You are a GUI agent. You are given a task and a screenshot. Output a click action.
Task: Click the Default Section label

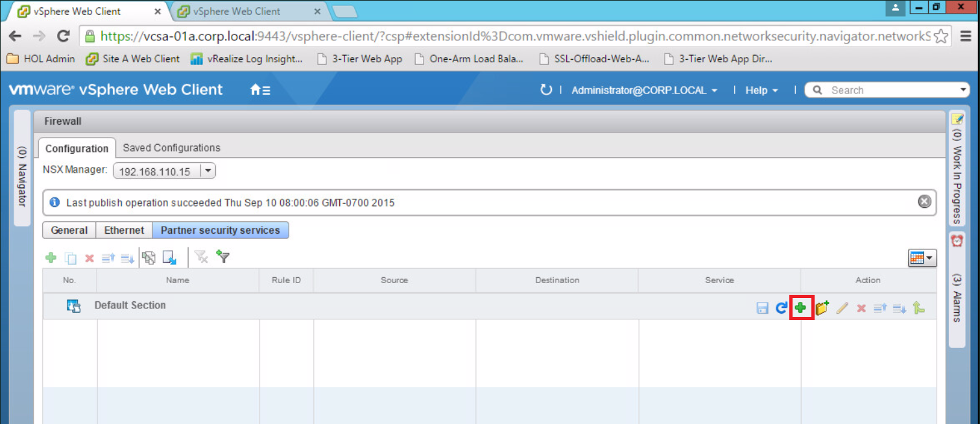coord(130,305)
